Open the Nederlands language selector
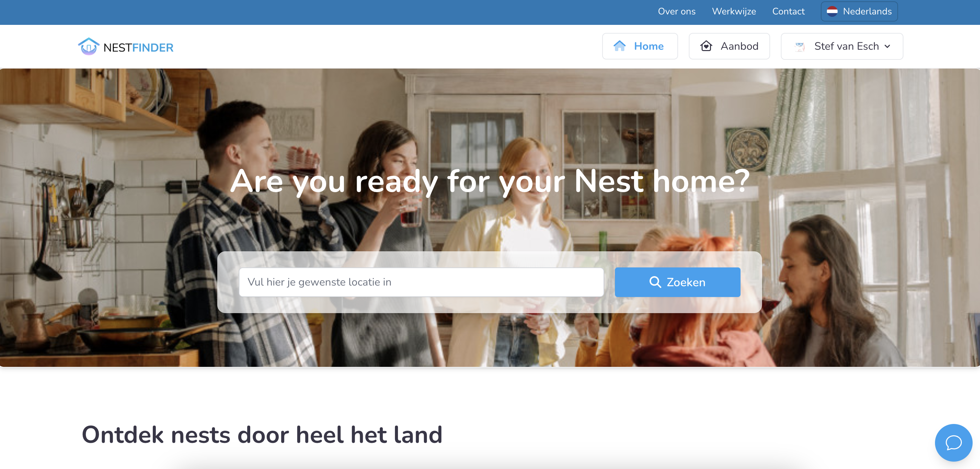 tap(859, 11)
